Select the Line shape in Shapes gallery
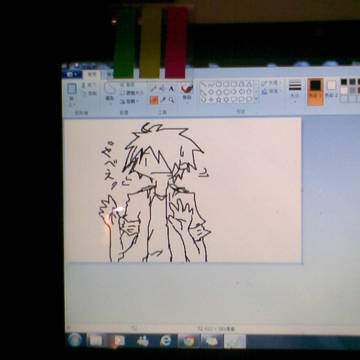 pos(203,84)
